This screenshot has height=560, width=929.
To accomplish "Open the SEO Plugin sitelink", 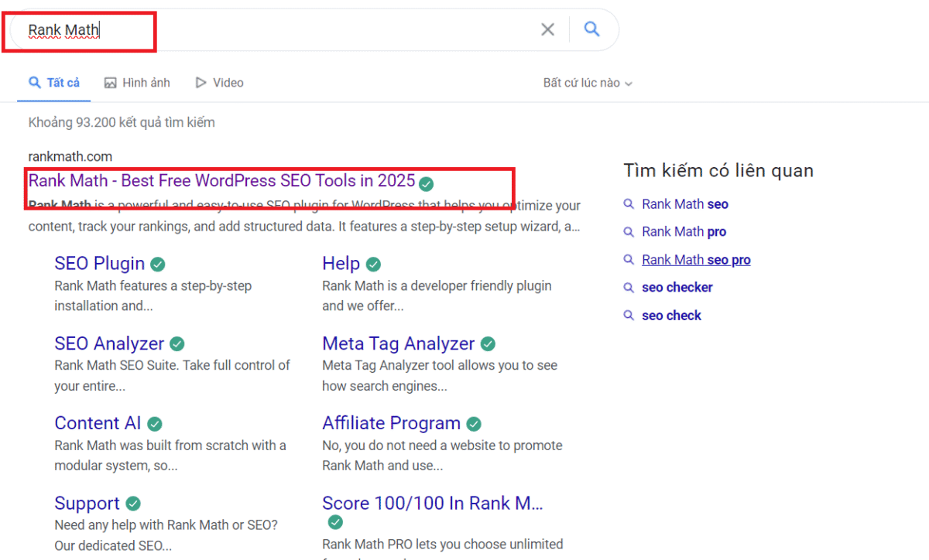I will 99,264.
